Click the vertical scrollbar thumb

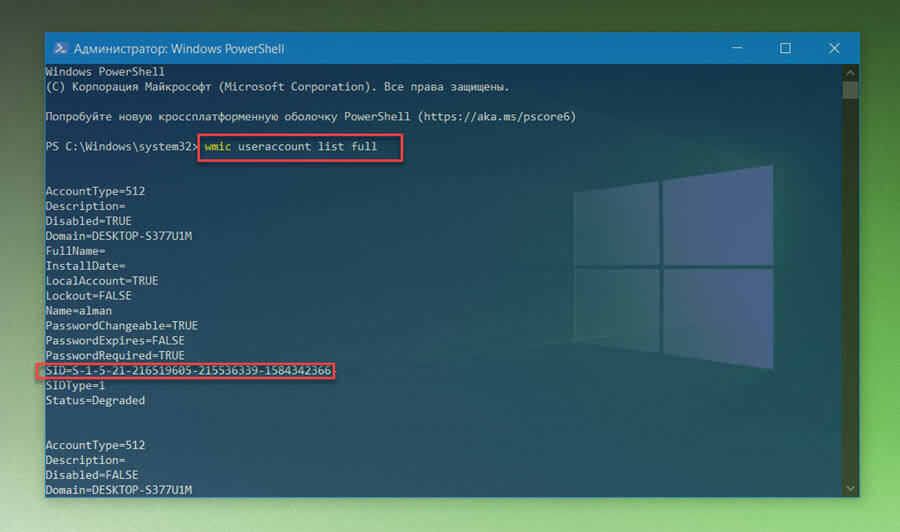click(850, 90)
